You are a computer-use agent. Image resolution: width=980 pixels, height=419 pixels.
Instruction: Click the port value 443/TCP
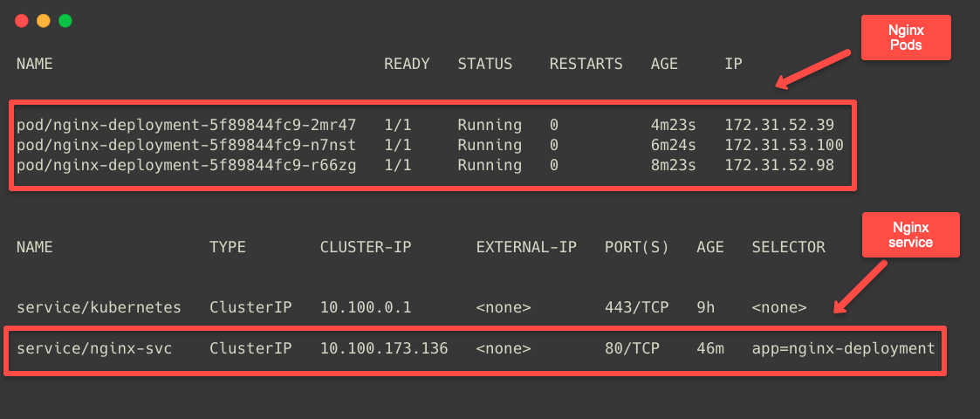(x=637, y=307)
